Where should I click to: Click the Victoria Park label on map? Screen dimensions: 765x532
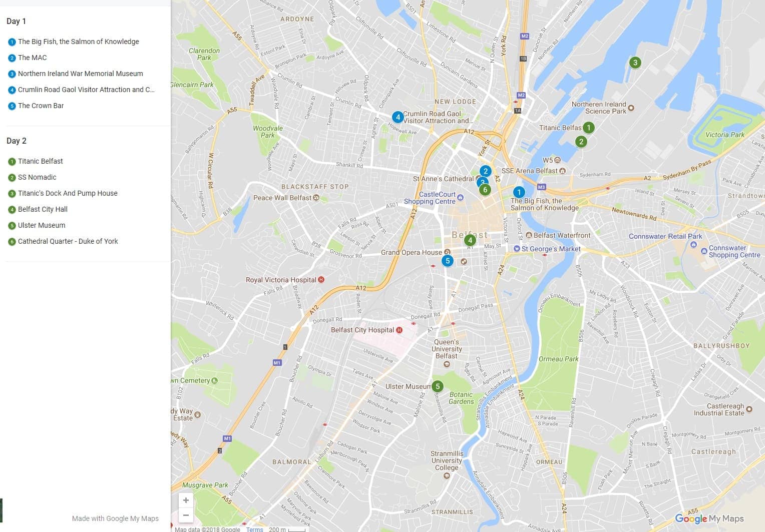point(724,135)
